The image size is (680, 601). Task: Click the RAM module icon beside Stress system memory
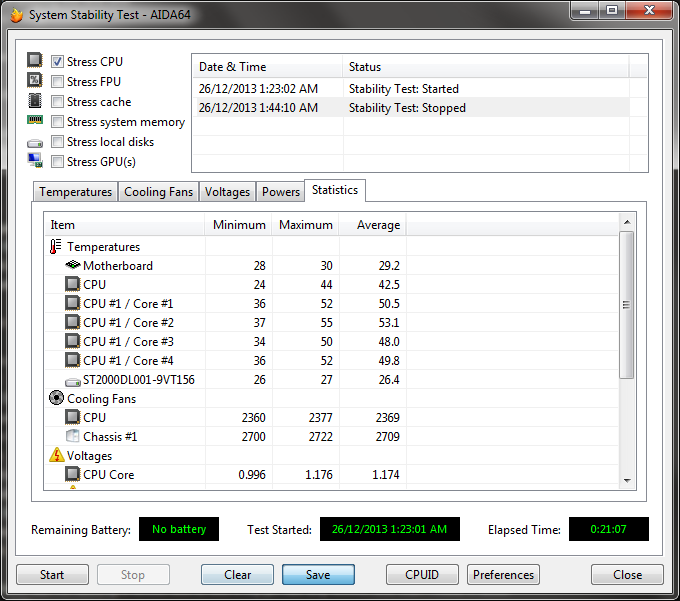click(x=35, y=120)
